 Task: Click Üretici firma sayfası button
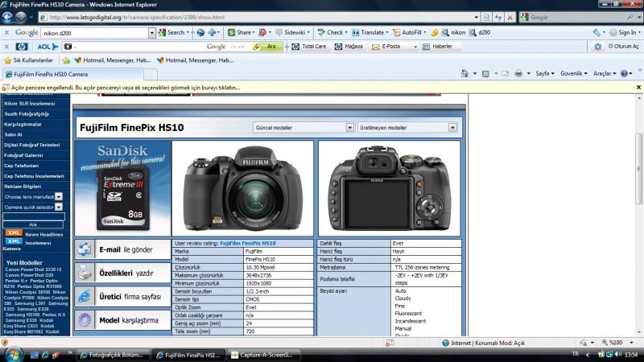(x=122, y=296)
